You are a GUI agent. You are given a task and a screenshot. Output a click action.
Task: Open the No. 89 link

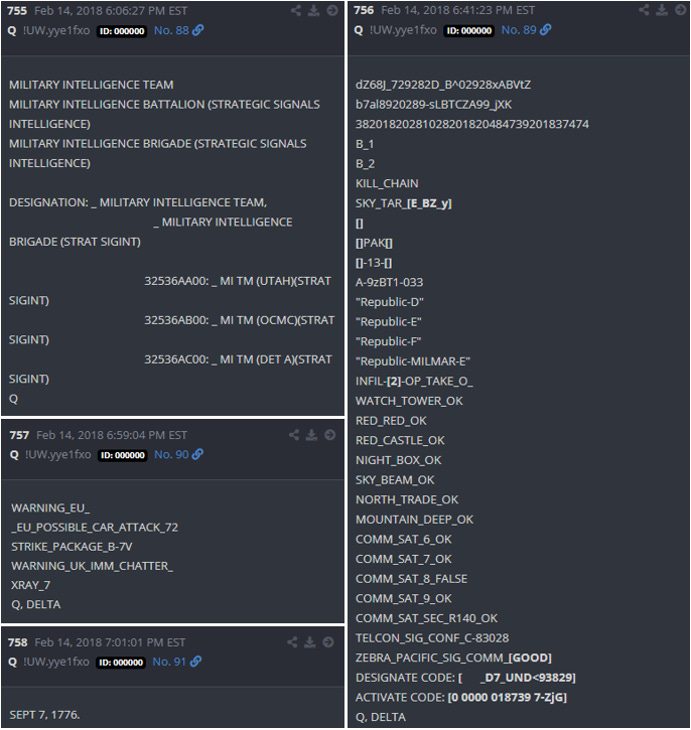(x=519, y=30)
